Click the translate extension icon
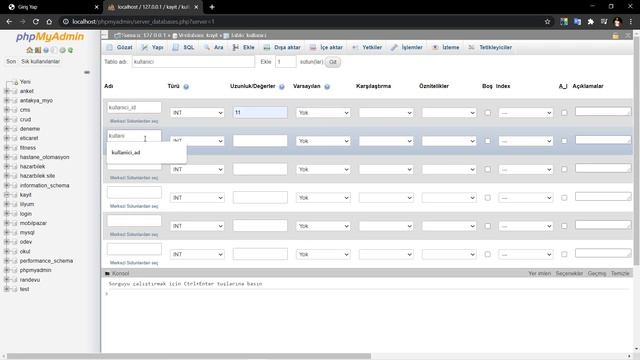The height and width of the screenshot is (360, 640). click(x=577, y=22)
